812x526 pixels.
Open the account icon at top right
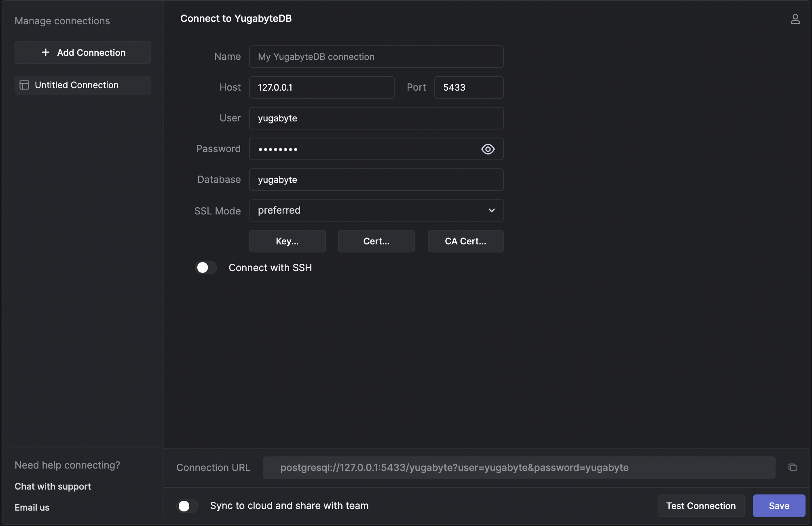[x=795, y=18]
